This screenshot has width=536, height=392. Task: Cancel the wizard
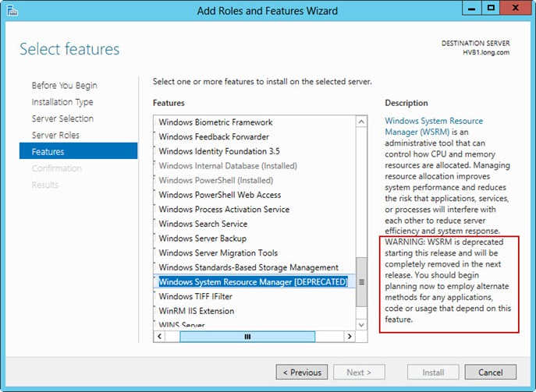point(490,373)
